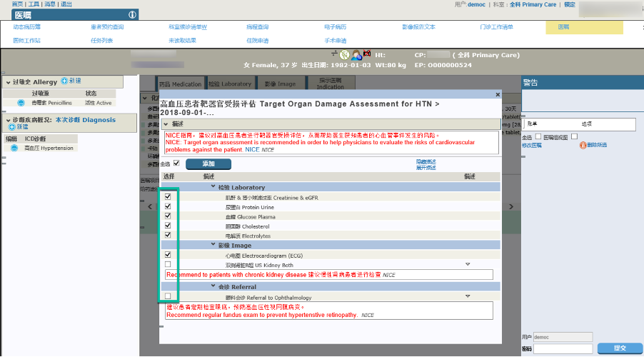Open the dropdown arrow on the US Kidney Both row

pos(468,265)
